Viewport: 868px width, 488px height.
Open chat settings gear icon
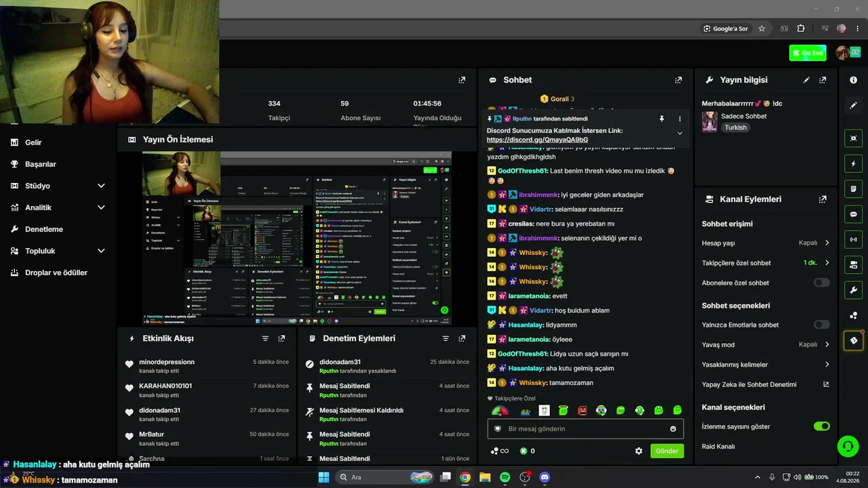(x=638, y=451)
